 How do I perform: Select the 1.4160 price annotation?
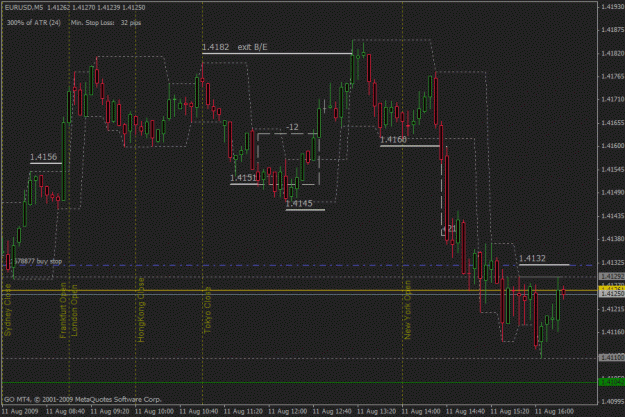[393, 140]
